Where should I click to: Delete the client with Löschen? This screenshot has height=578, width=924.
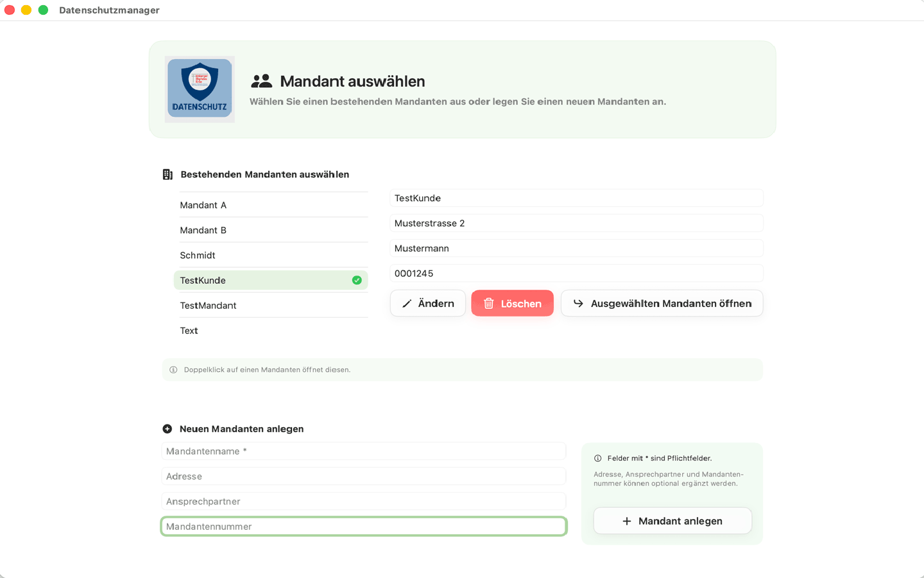point(512,303)
